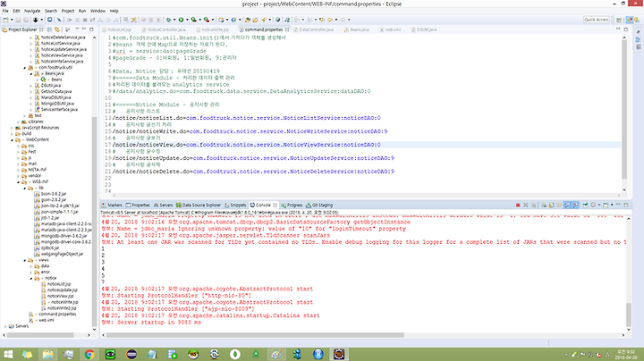Screen dimensions: 644x361
Task: Click the NoticeListService:noticeDAO:0 line in editor
Action: (247, 118)
